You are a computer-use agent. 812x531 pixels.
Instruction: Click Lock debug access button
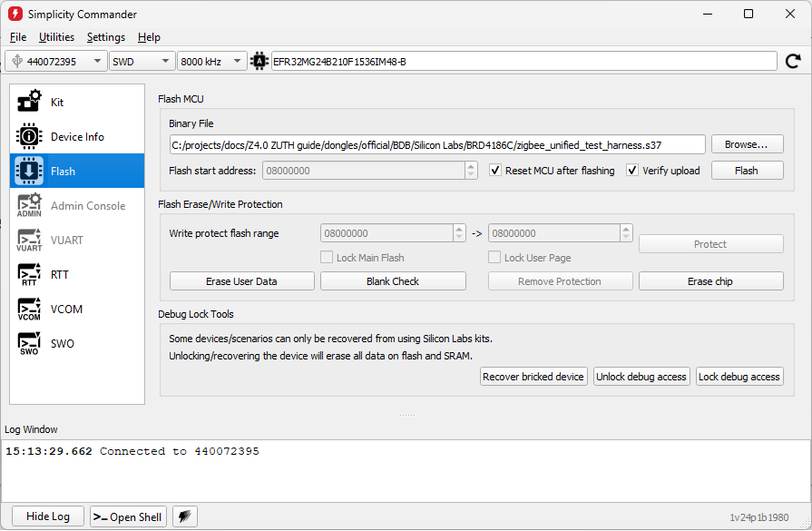(x=739, y=377)
